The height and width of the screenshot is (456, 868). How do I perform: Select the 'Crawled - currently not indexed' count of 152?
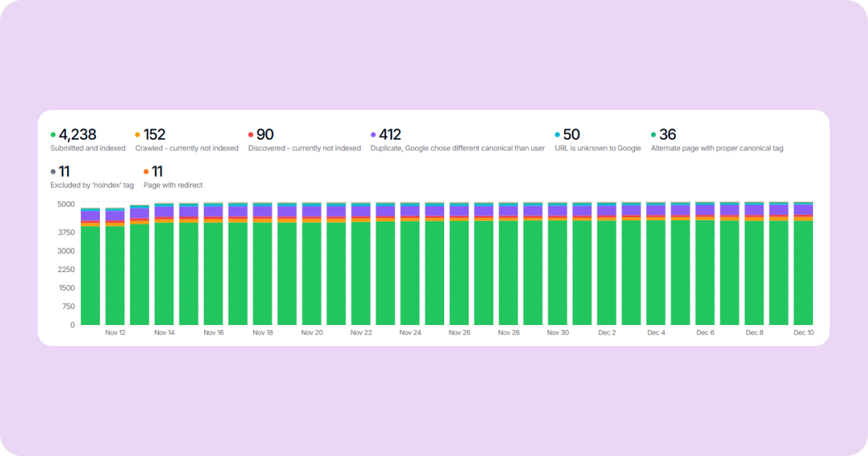155,135
